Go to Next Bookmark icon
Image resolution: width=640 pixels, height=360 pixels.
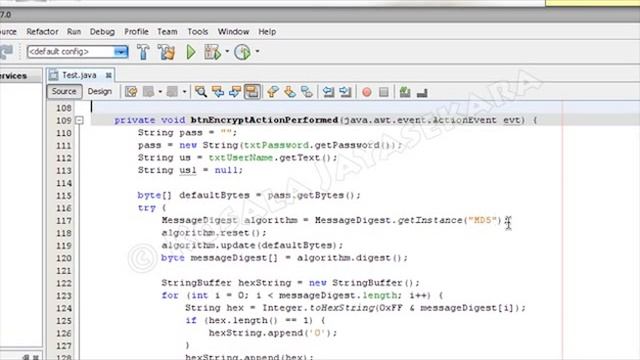(290, 92)
